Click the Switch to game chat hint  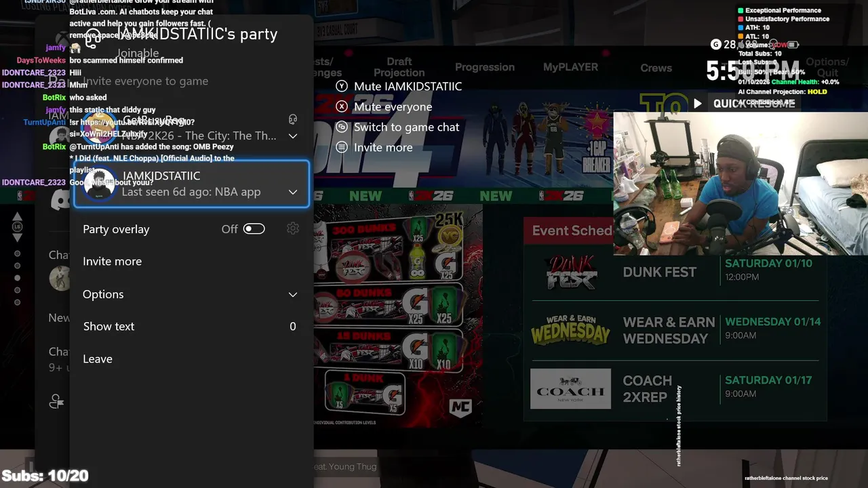point(397,127)
